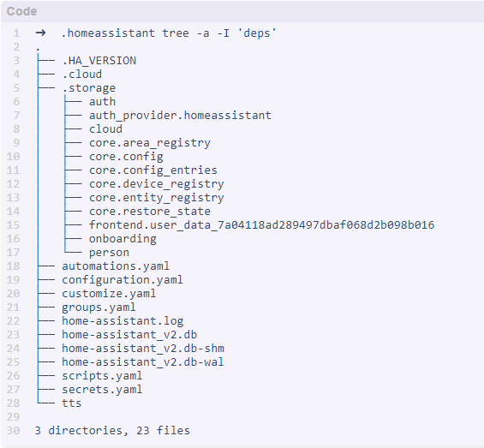The height and width of the screenshot is (448, 484).
Task: Click the tts directory entry
Action: point(72,403)
